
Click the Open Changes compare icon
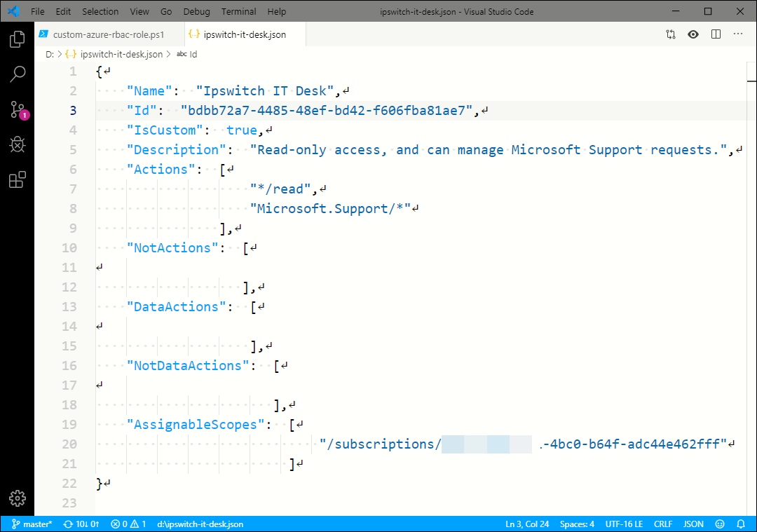[x=671, y=34]
